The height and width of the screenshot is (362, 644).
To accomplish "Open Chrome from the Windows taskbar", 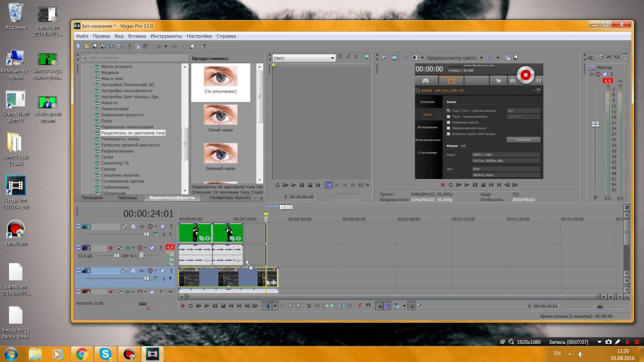I will [x=82, y=354].
